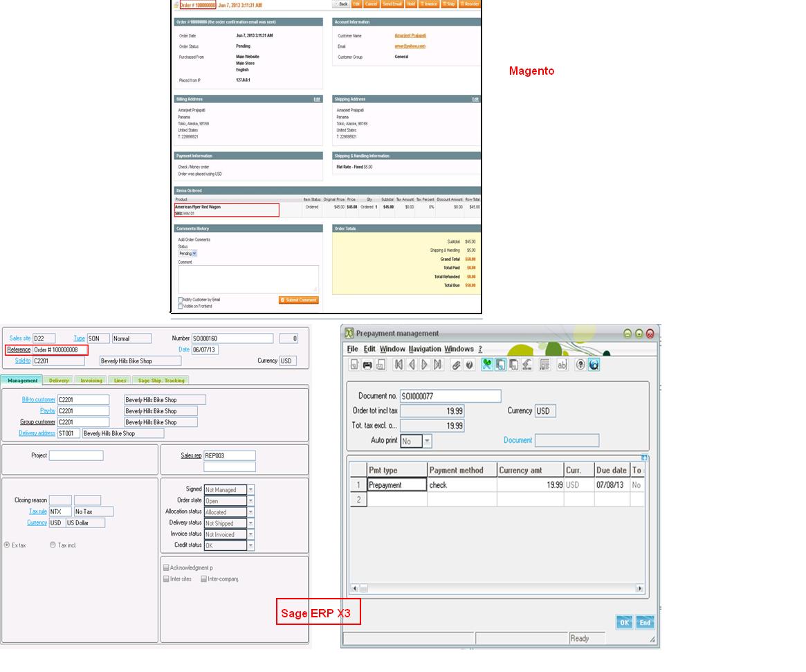Toggle the Inter-company checkbox
This screenshot has width=806, height=672.
(x=203, y=579)
